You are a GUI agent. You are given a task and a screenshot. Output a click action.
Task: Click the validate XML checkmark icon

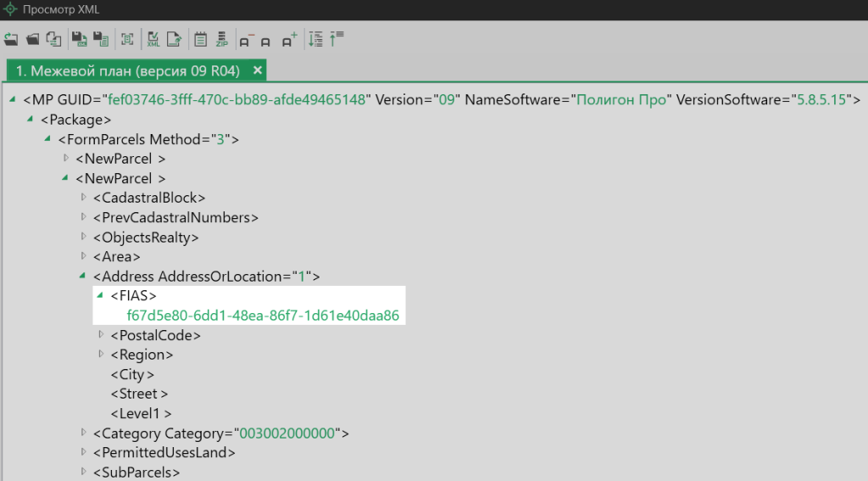pyautogui.click(x=153, y=39)
